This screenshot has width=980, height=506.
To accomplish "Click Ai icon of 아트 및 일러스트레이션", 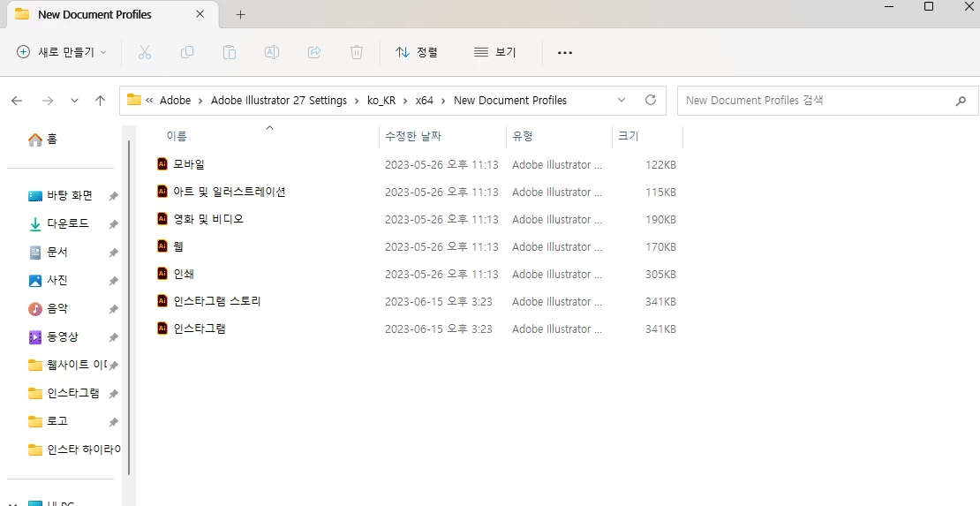I will click(162, 192).
